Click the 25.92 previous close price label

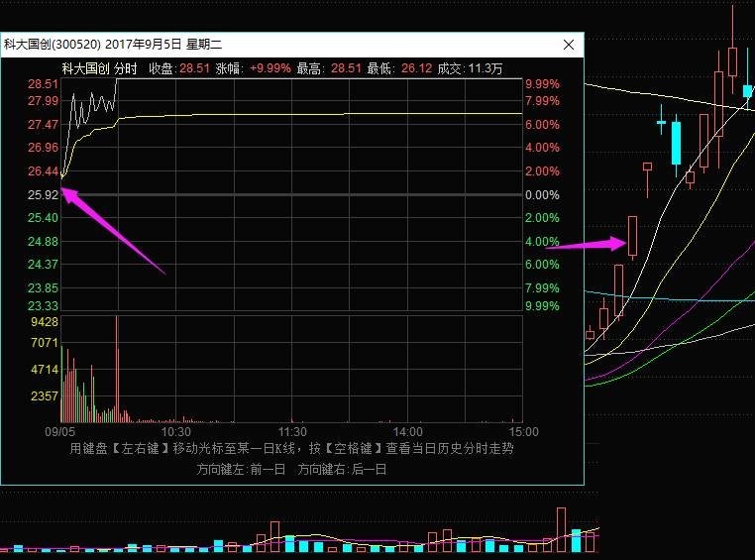point(43,194)
